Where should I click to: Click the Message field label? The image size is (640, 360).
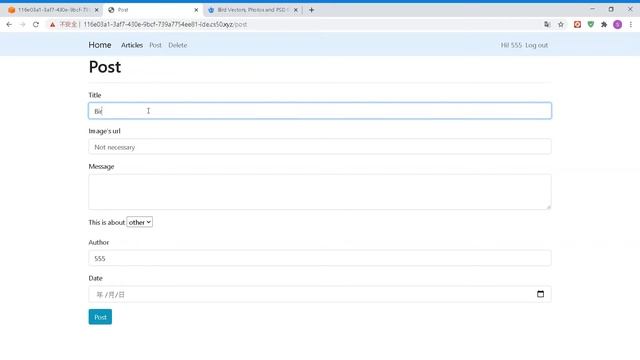[x=101, y=167]
